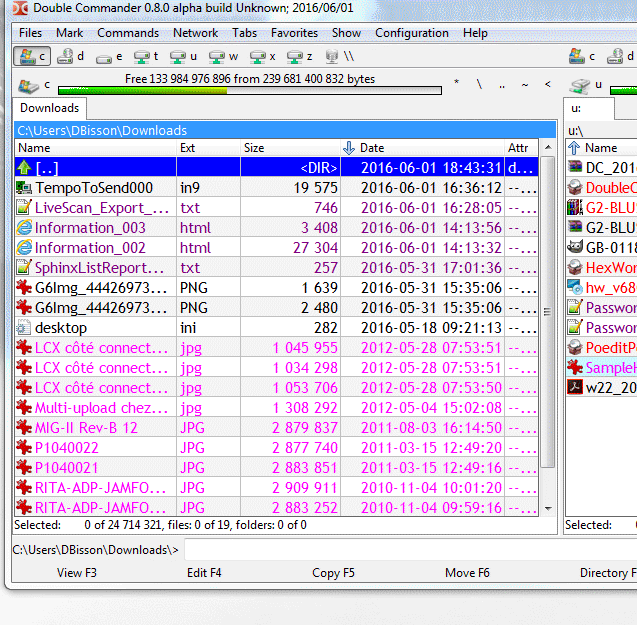Open the Commands menu
Screen dimensions: 637x625
click(x=128, y=33)
